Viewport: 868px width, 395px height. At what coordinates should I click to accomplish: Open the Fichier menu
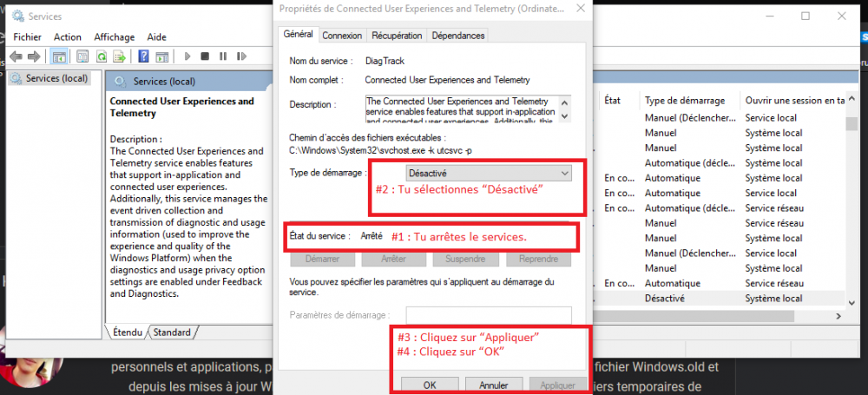[27, 37]
